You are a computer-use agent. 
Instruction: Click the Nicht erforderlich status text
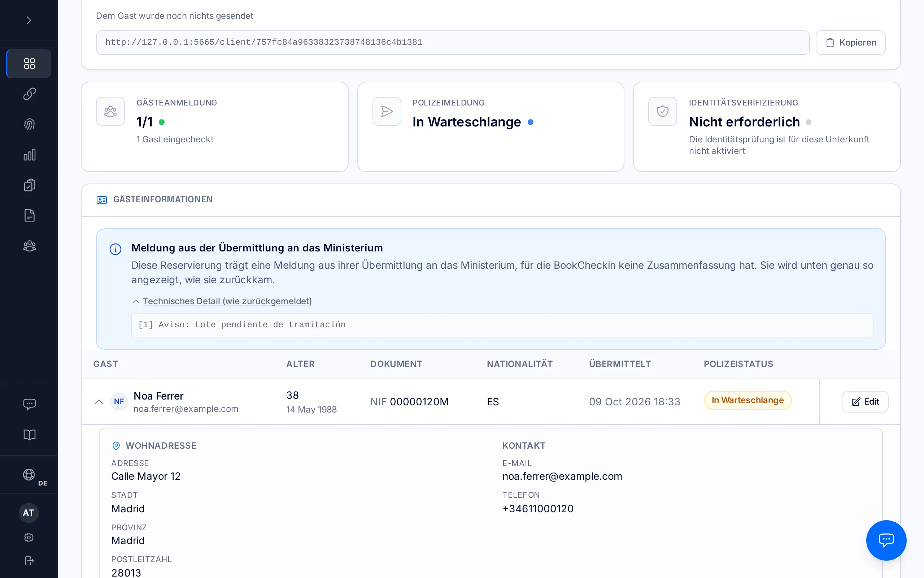click(744, 122)
